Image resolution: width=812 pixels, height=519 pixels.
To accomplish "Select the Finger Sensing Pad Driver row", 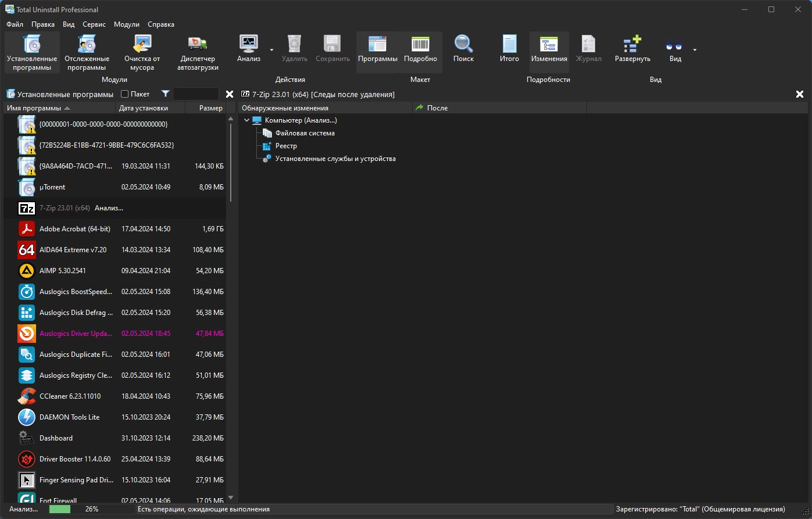I will pyautogui.click(x=115, y=480).
